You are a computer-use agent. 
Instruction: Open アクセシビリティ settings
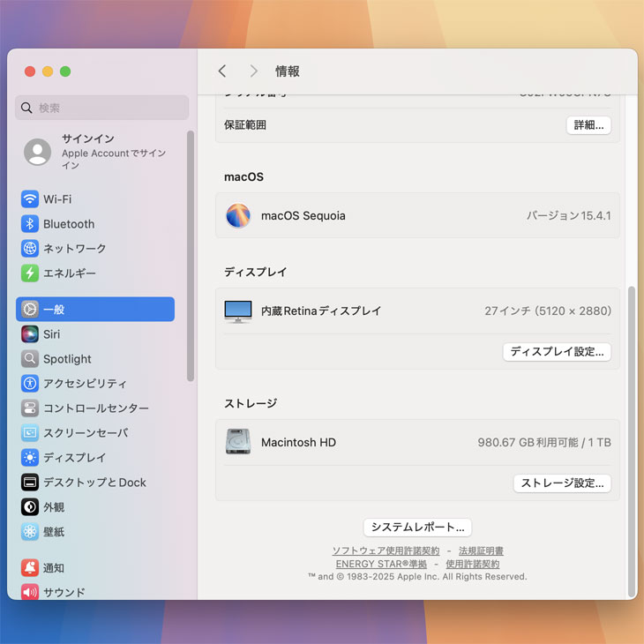click(x=85, y=384)
